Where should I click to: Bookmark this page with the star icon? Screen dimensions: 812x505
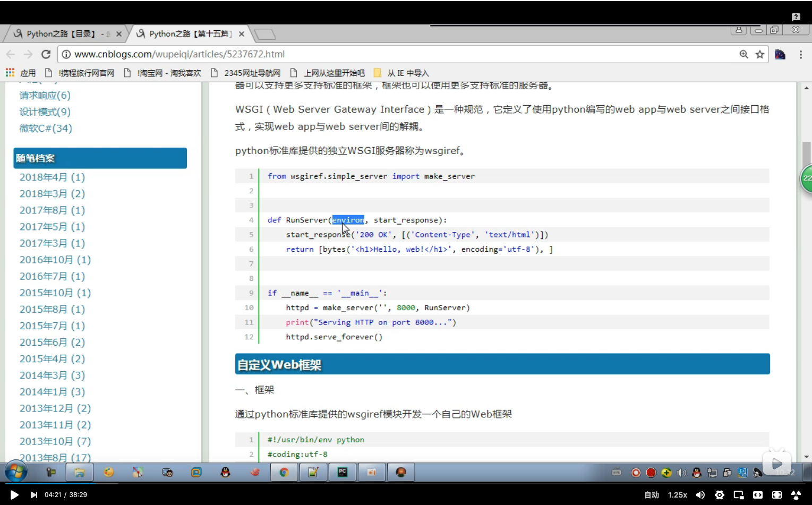click(x=760, y=54)
